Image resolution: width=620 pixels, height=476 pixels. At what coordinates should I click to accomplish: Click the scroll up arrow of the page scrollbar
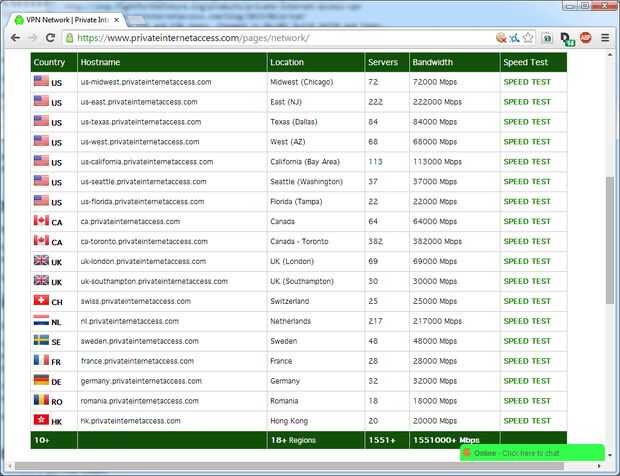[609, 54]
